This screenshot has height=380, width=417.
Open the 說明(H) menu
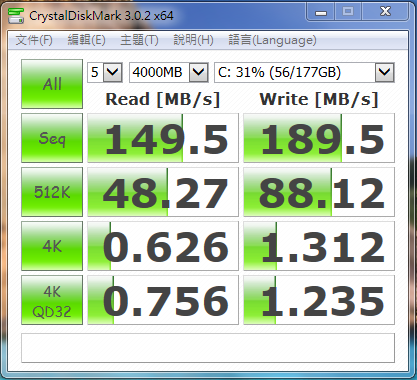point(193,40)
